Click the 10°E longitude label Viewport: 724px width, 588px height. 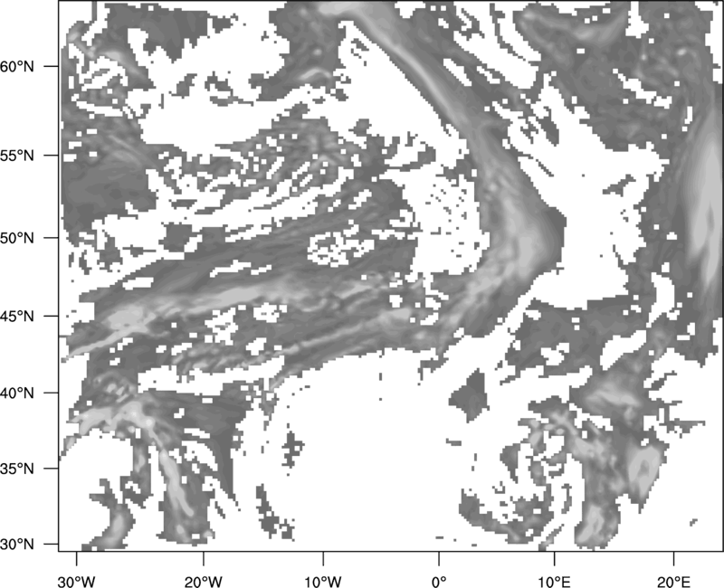pos(554,582)
